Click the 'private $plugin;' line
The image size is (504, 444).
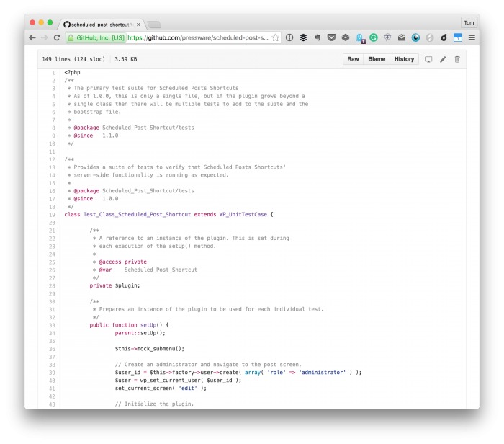tap(114, 285)
